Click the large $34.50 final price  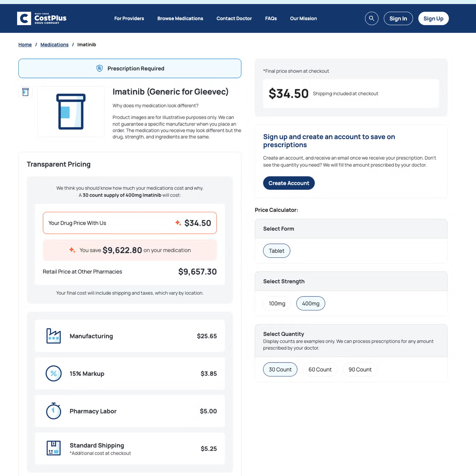(288, 94)
